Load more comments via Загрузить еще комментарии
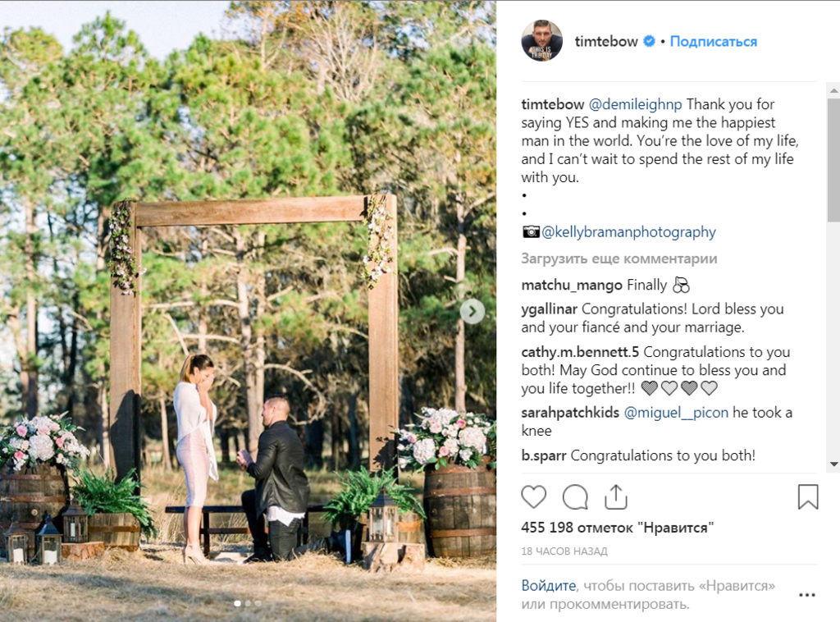 pyautogui.click(x=619, y=258)
